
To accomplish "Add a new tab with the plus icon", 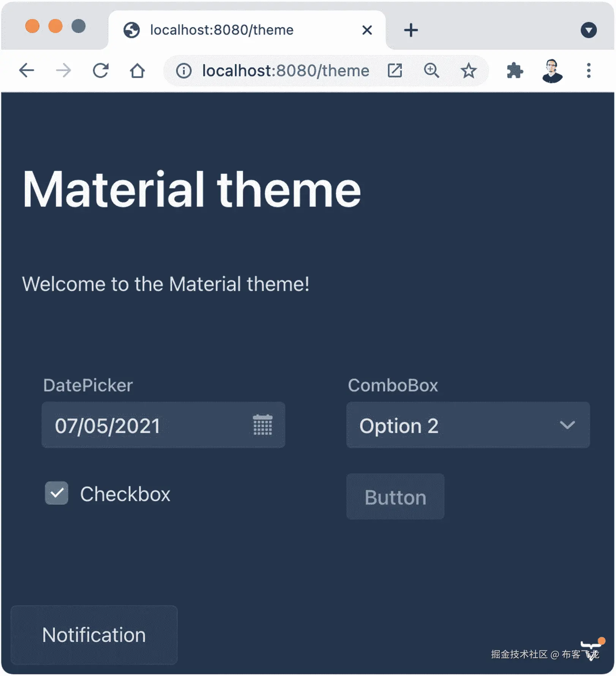I will pyautogui.click(x=411, y=30).
